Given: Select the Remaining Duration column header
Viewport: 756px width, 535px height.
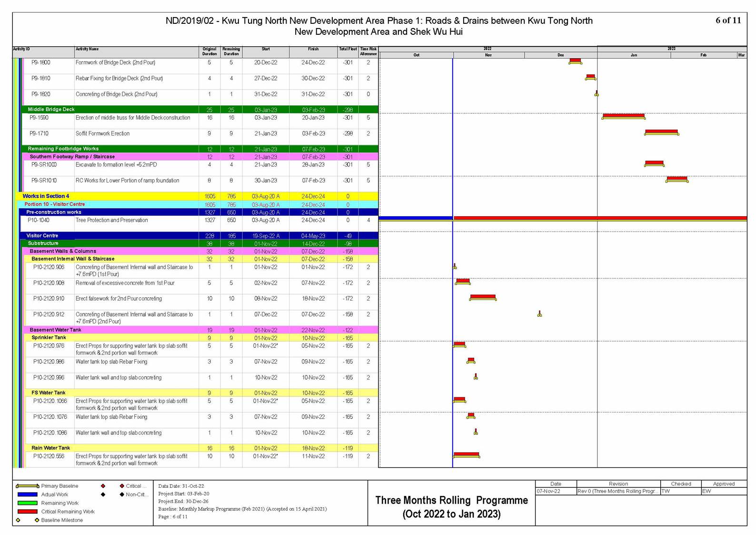Looking at the screenshot, I should pos(231,51).
